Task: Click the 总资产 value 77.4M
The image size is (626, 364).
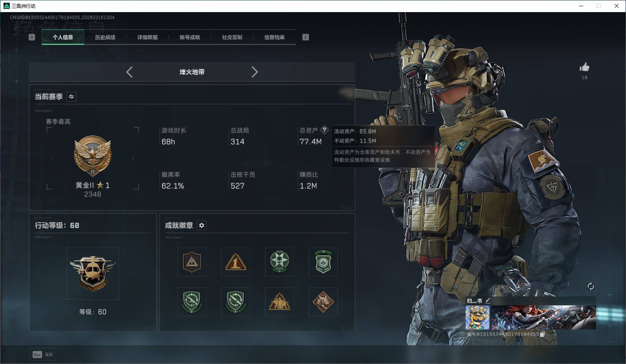Action: coord(311,142)
